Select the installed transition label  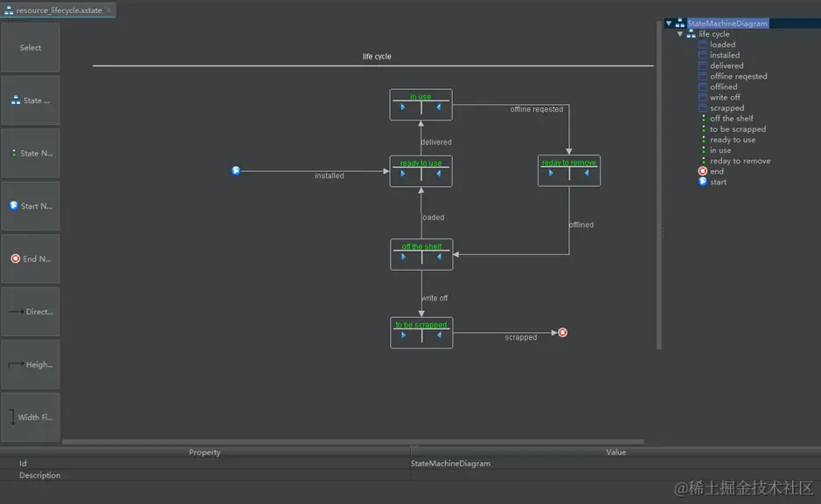click(330, 176)
